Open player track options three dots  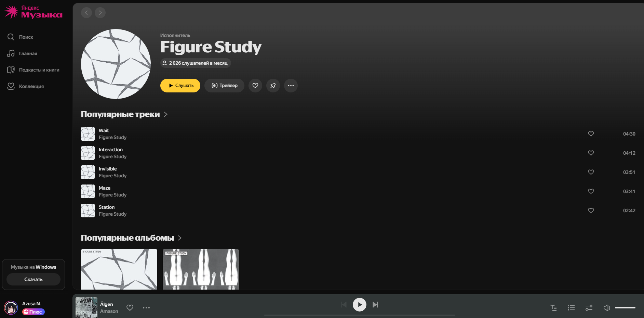click(x=146, y=308)
